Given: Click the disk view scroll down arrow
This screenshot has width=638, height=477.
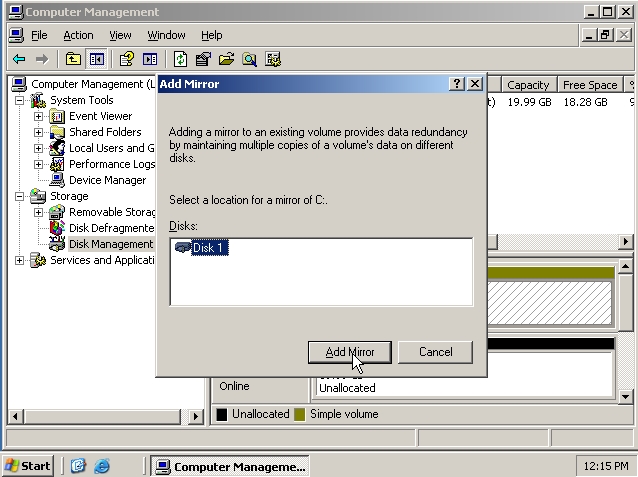Looking at the screenshot, I should (x=626, y=396).
